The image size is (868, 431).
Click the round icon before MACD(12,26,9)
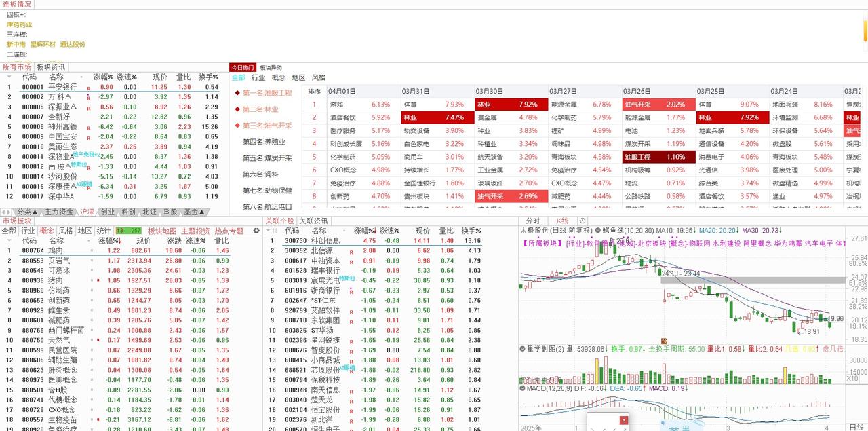click(x=523, y=388)
